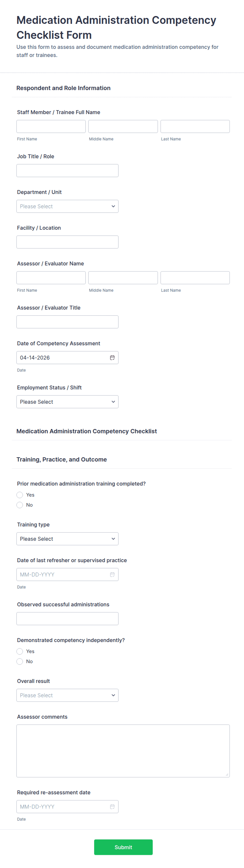Open the Department / Unit dropdown
The image size is (244, 868).
pos(67,206)
